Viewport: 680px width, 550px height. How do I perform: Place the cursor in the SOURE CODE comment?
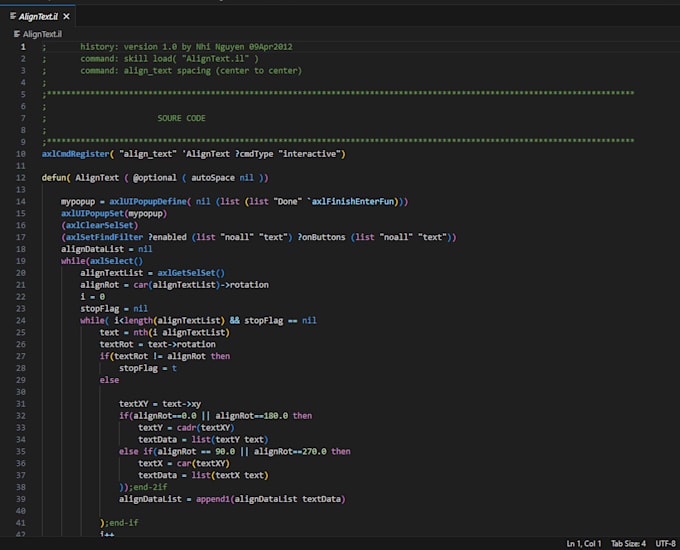coord(181,118)
